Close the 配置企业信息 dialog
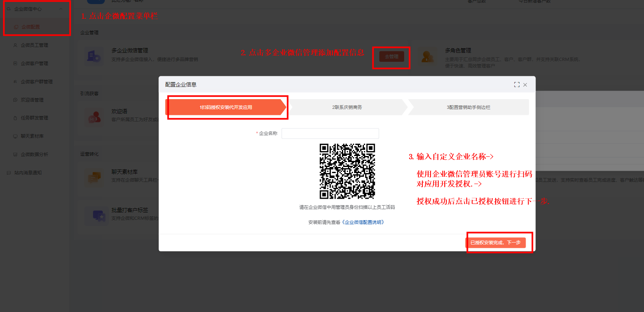This screenshot has width=644, height=312. click(x=525, y=84)
